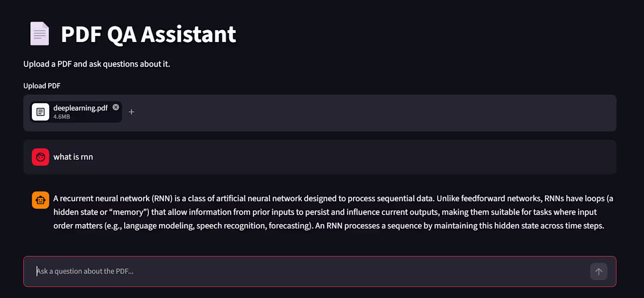Viewport: 644px width, 298px height.
Task: Click the red user avatar icon
Action: point(40,157)
